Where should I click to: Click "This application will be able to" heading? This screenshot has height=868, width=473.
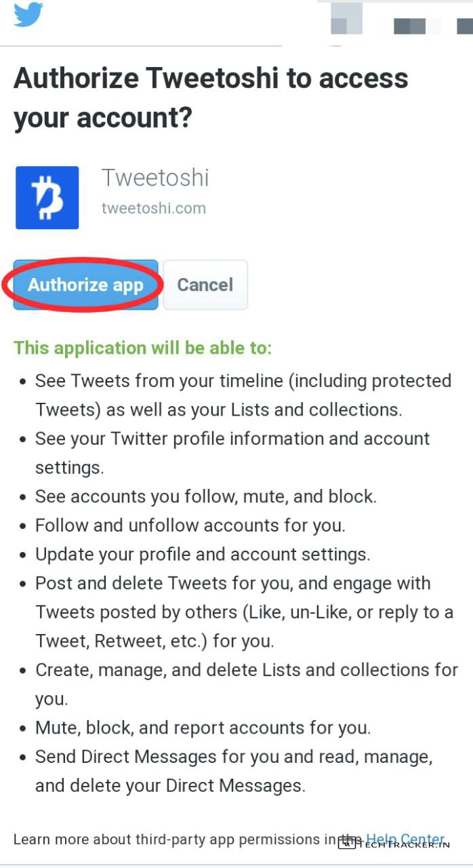tap(142, 348)
